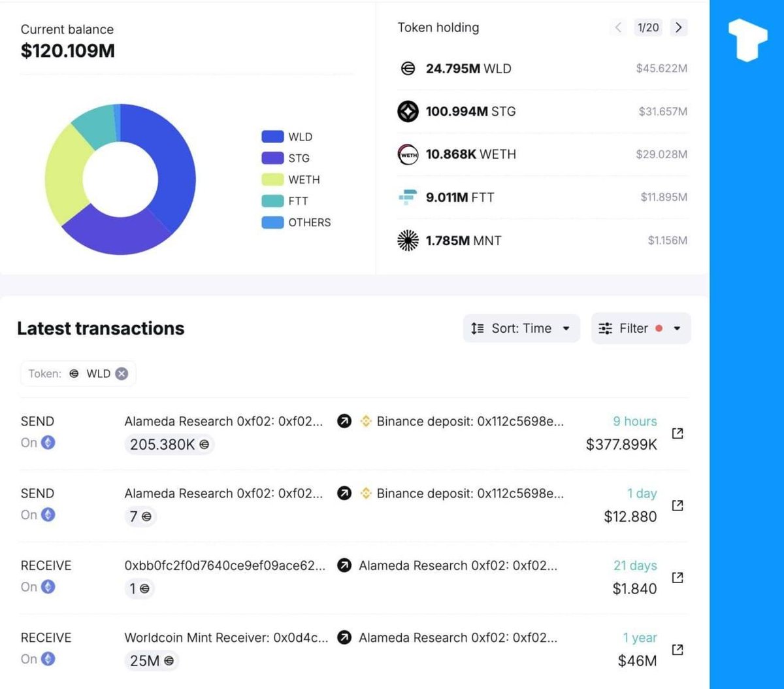Click the Latest transactions heading

tap(101, 328)
